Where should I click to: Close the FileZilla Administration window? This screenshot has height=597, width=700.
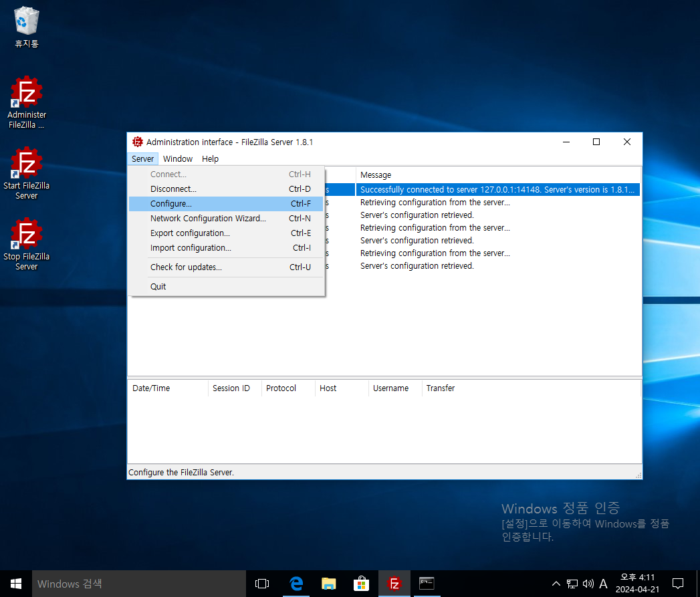[x=626, y=142]
